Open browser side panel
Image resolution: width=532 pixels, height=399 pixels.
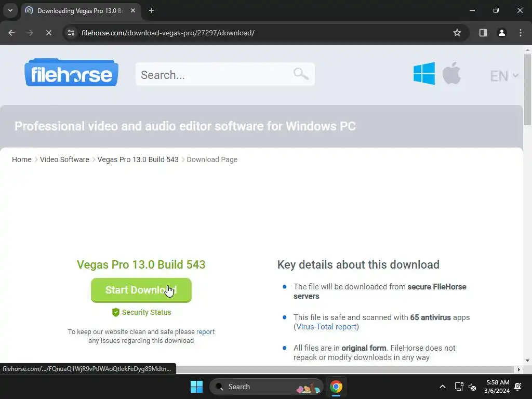click(x=483, y=33)
